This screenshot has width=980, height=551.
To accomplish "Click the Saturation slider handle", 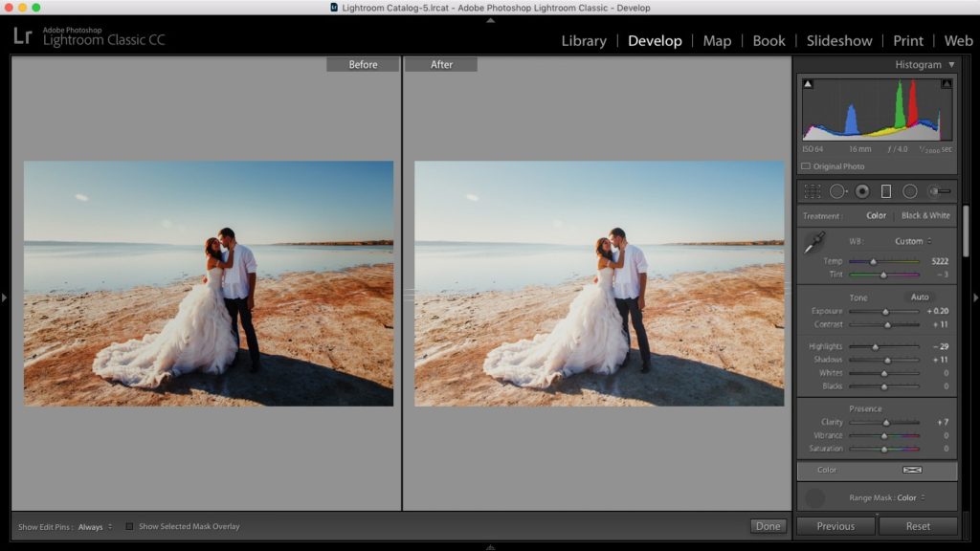I will pos(883,450).
